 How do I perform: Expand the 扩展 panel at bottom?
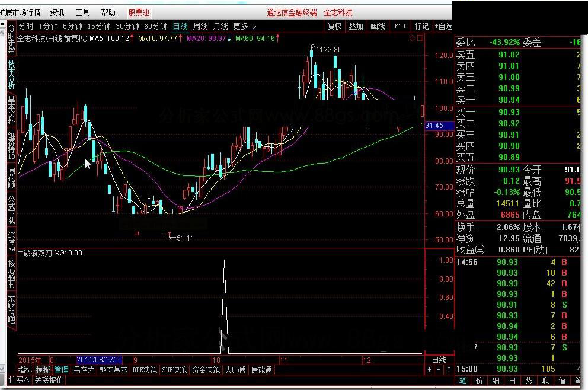pos(18,380)
